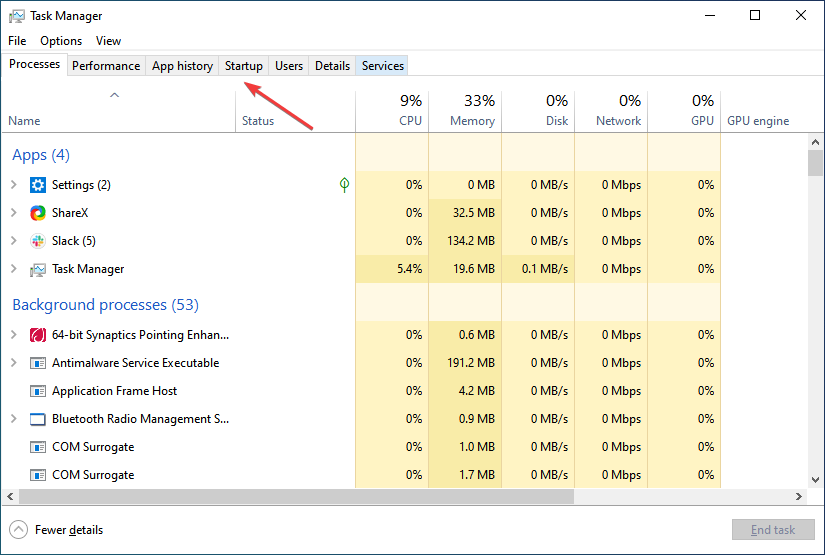This screenshot has width=825, height=555.
Task: Switch to the Services tab
Action: [x=383, y=66]
